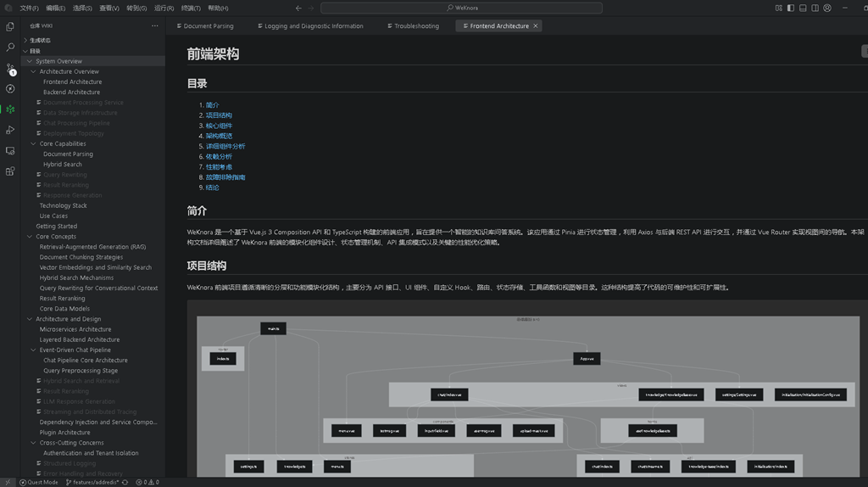Jump to the 核心组件 link
Image resolution: width=868 pixels, height=487 pixels.
click(x=220, y=126)
